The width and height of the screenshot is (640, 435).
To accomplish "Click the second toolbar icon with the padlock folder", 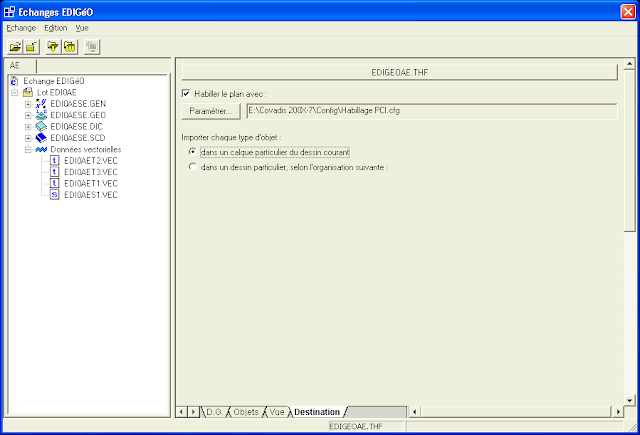I will point(31,47).
